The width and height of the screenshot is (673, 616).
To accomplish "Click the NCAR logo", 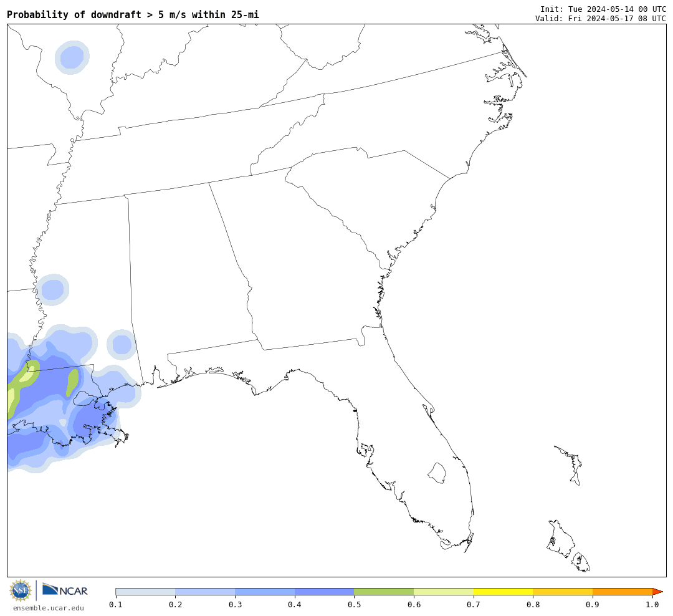I will pyautogui.click(x=65, y=590).
